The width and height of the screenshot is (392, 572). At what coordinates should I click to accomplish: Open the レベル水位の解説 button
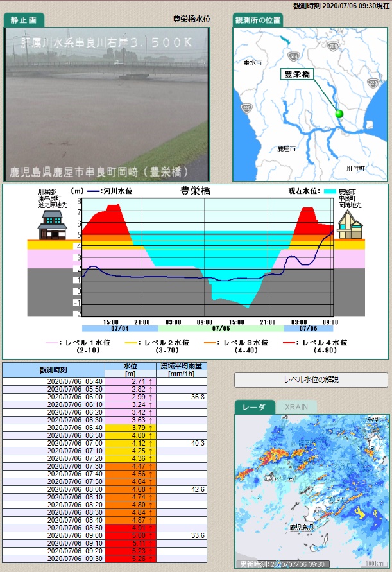pyautogui.click(x=311, y=379)
